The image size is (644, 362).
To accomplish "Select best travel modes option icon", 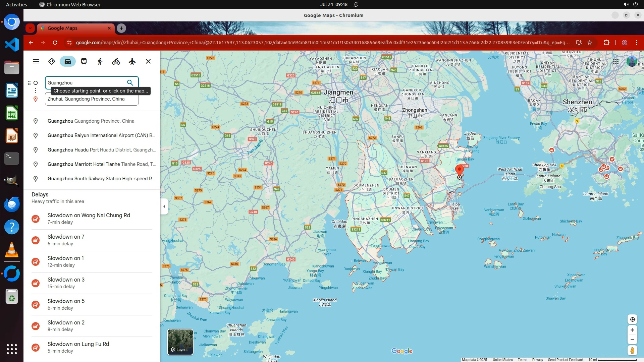I will 52,61.
